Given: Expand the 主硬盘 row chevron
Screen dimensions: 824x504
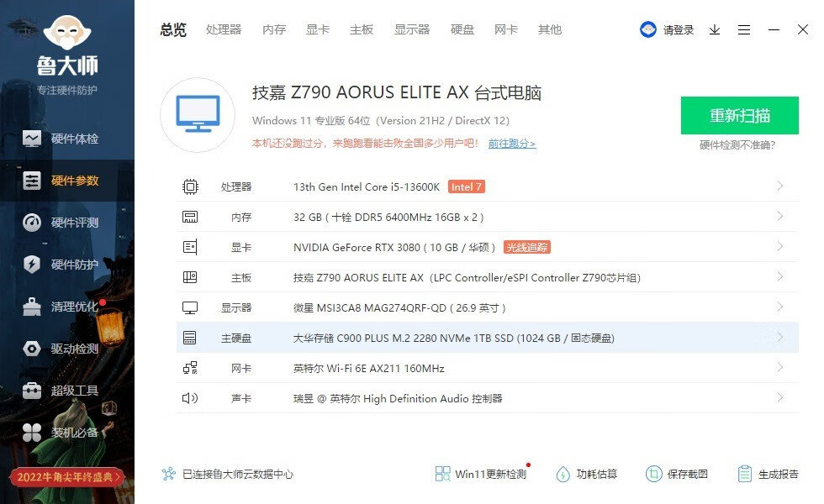Looking at the screenshot, I should pos(780,337).
